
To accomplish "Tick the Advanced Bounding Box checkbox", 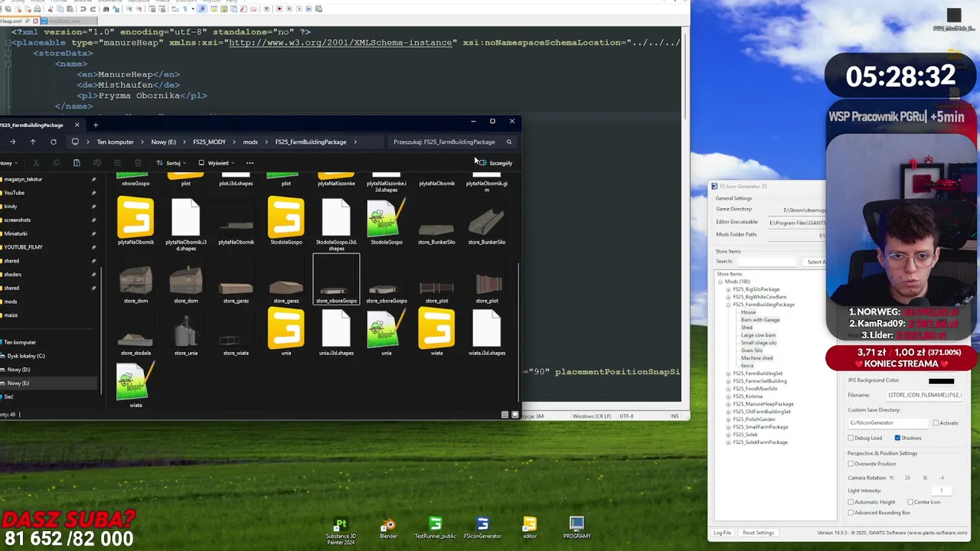I will click(851, 513).
